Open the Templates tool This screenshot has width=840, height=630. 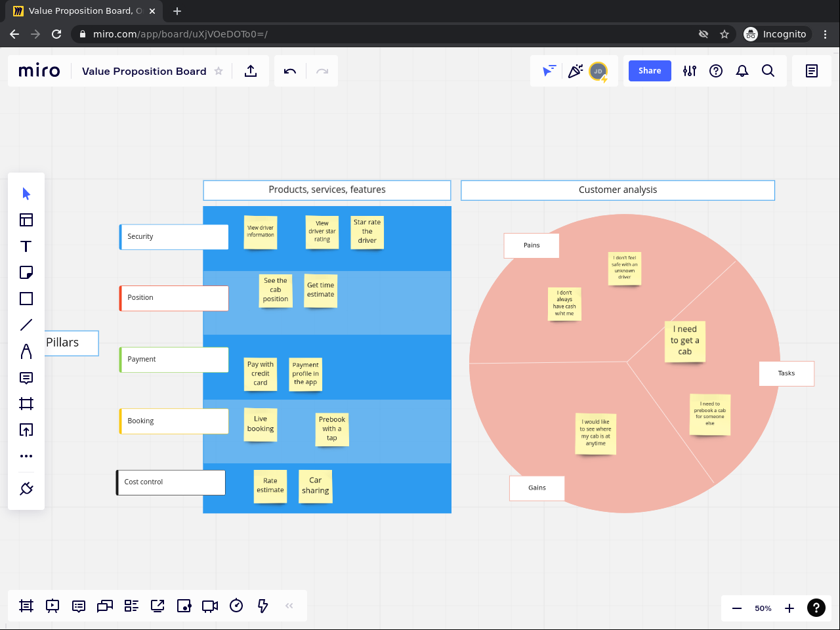point(26,220)
